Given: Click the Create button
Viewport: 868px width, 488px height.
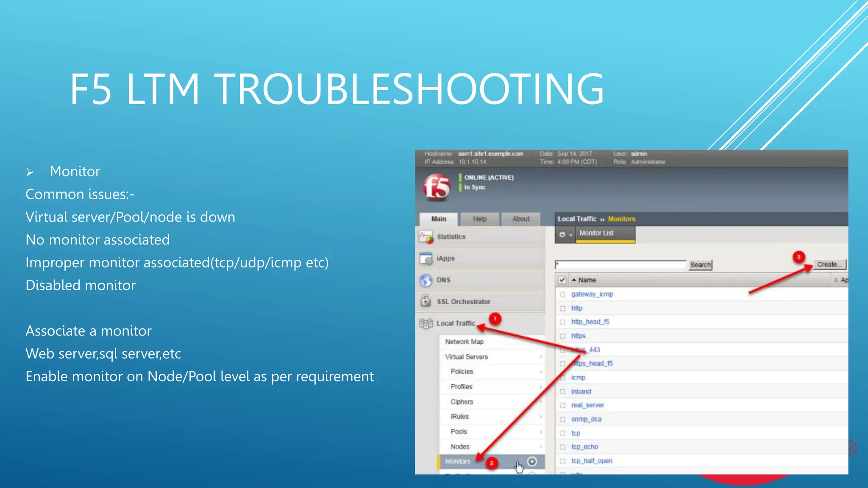Looking at the screenshot, I should tap(829, 264).
